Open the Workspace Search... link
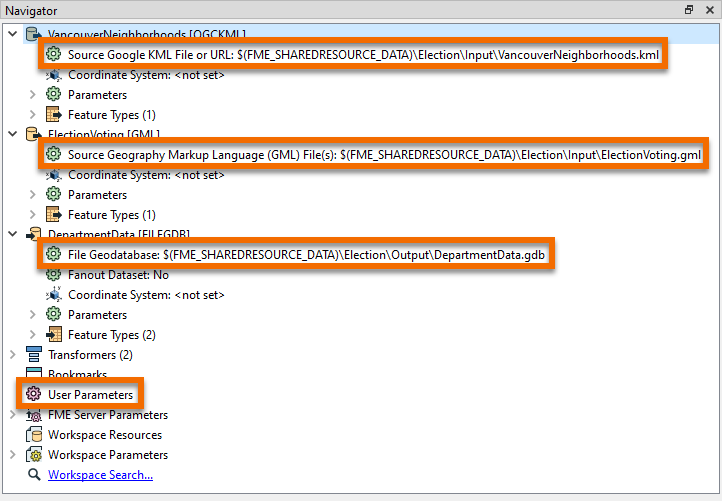 [100, 475]
